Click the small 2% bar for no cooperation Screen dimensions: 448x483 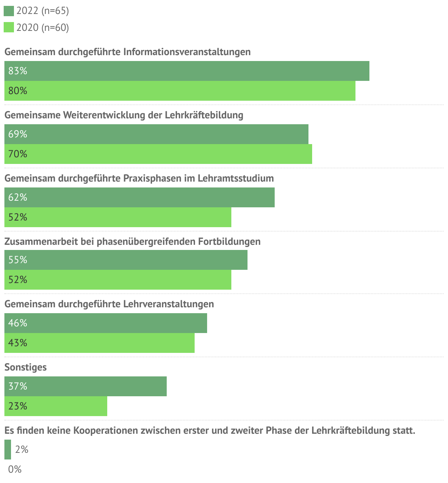[8, 450]
